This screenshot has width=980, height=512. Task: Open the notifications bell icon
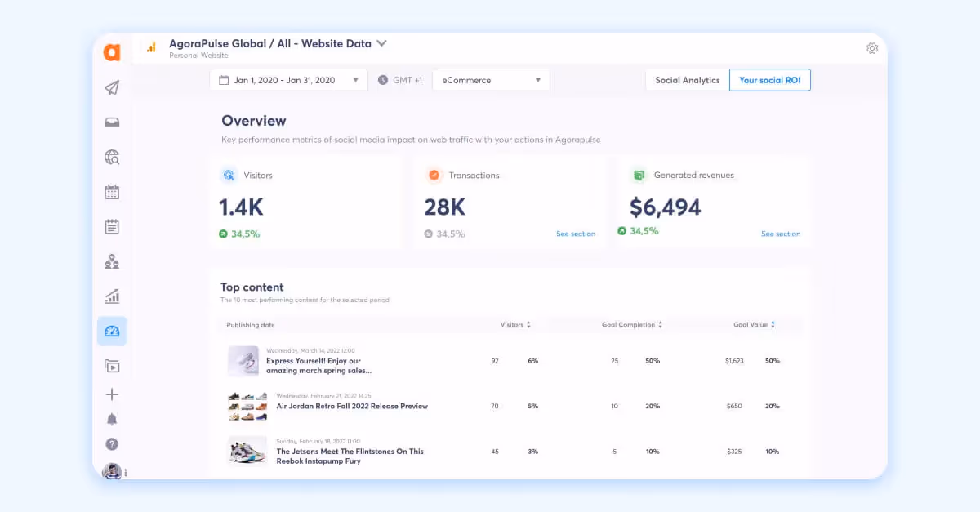112,418
